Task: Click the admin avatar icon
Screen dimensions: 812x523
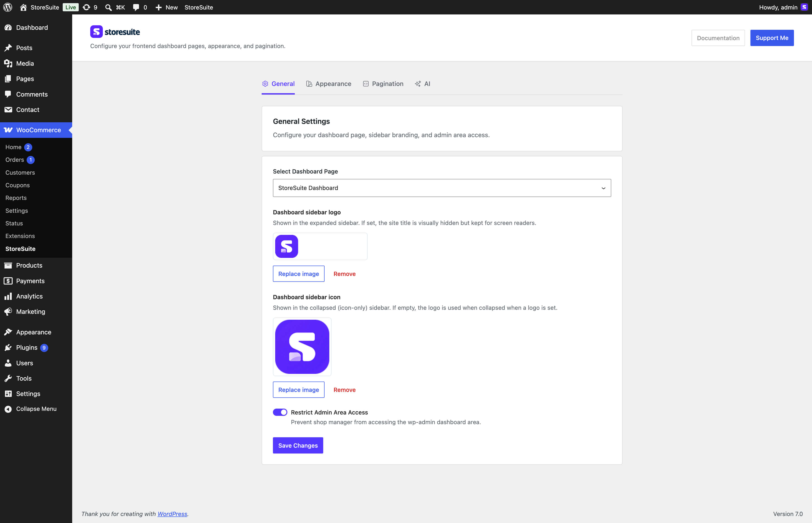Action: [x=804, y=7]
